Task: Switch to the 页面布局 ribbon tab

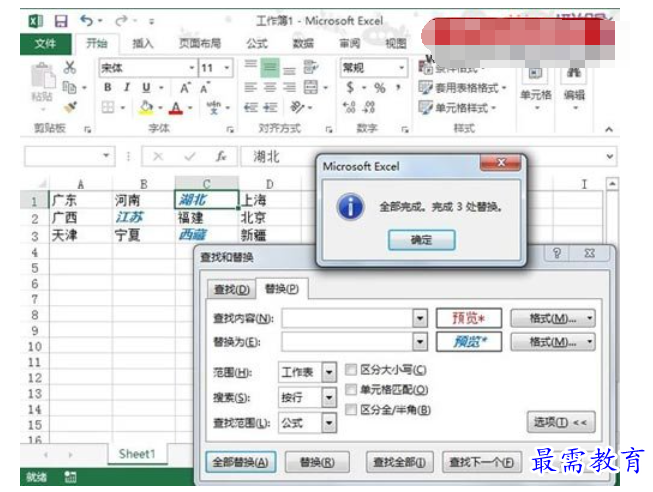Action: click(x=200, y=43)
